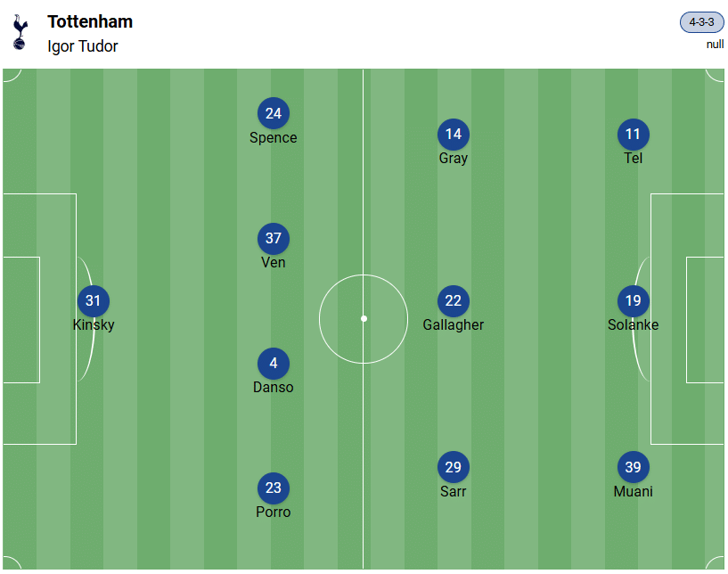Select Tel's number 11 player circle
The image size is (728, 574).
tap(634, 135)
